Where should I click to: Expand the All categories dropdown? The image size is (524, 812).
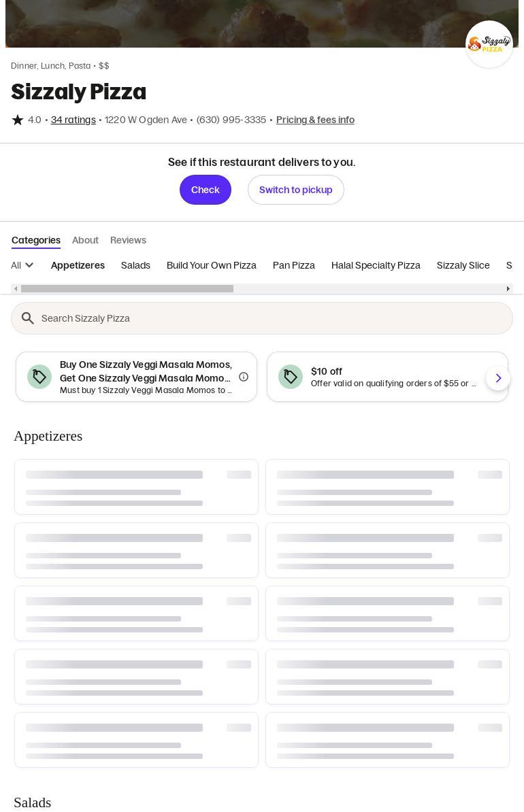(22, 265)
